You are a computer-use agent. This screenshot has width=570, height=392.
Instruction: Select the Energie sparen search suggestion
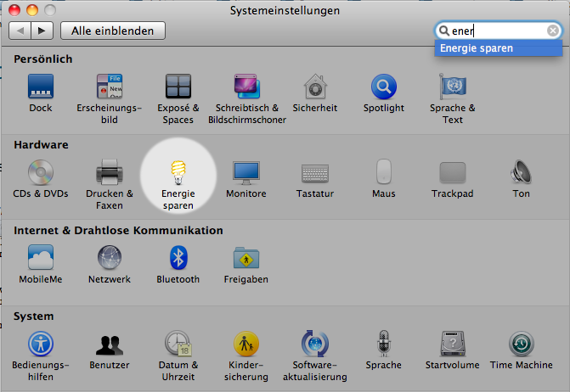[477, 48]
